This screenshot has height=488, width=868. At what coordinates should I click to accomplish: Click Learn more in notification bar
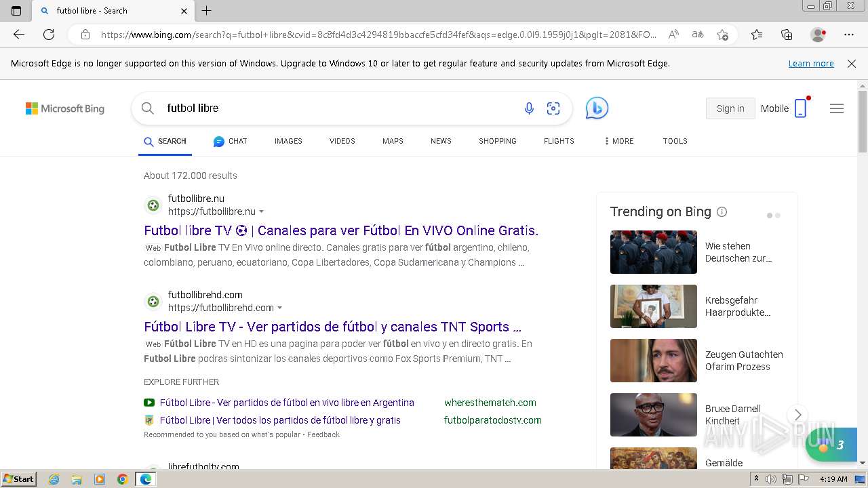click(x=811, y=63)
